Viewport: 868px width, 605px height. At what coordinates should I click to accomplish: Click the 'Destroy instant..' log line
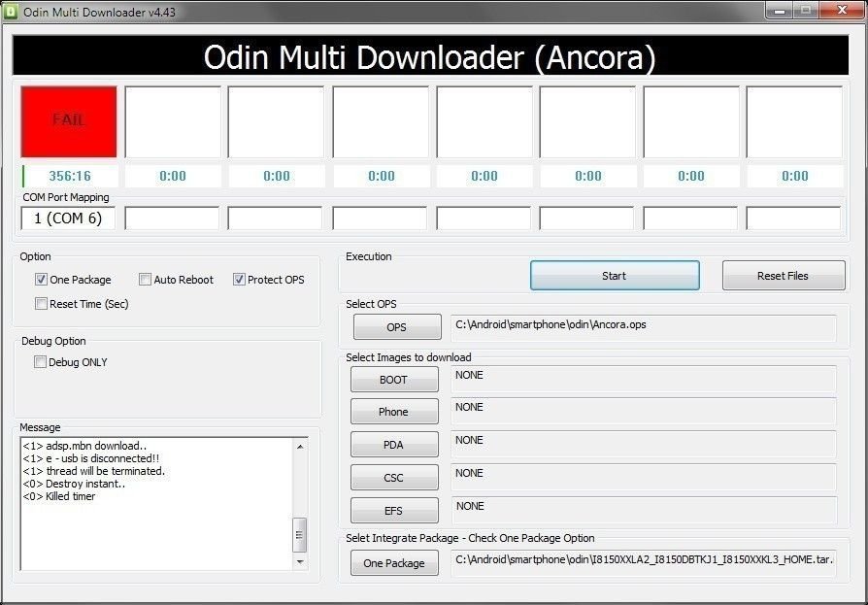click(x=74, y=484)
